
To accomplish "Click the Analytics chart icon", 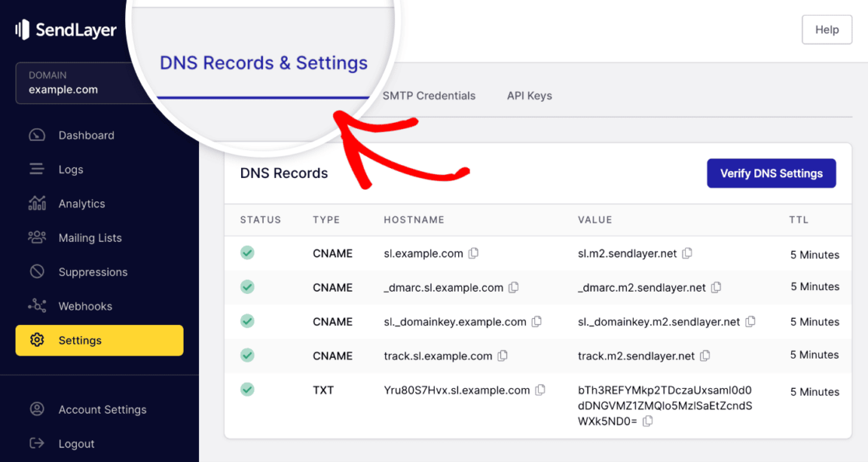I will point(37,203).
